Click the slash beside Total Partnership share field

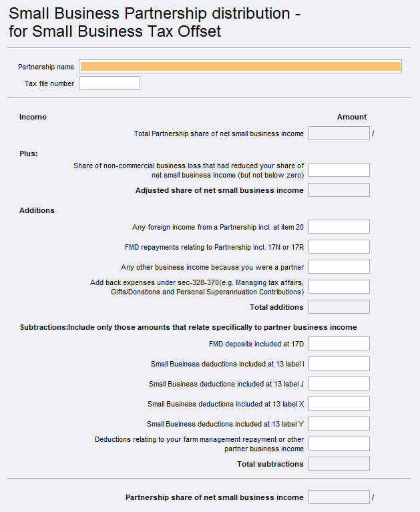(x=373, y=134)
